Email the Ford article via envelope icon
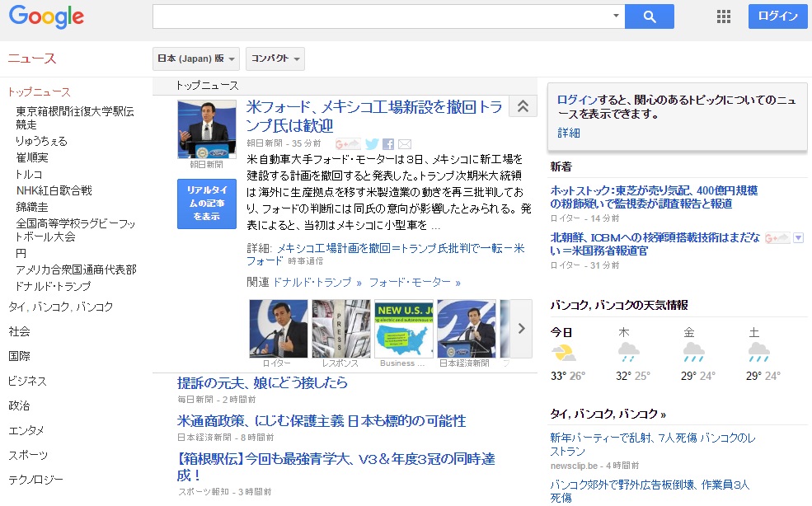The height and width of the screenshot is (506, 812). [x=405, y=144]
